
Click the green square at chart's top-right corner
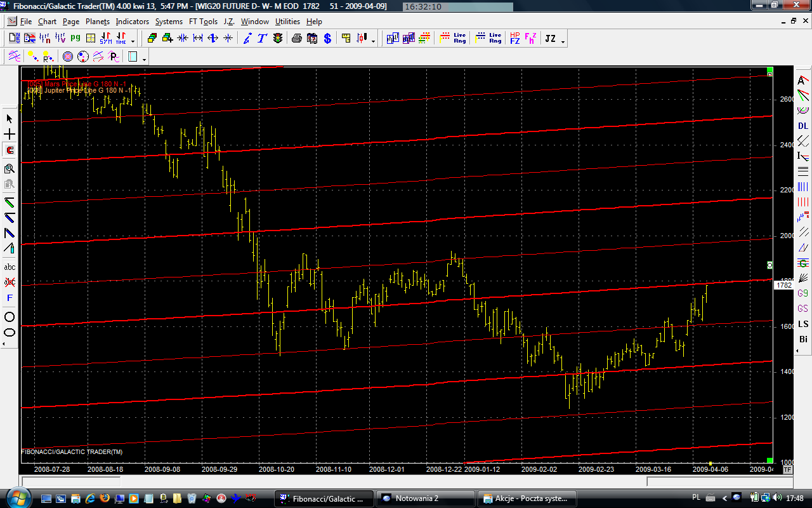point(769,70)
